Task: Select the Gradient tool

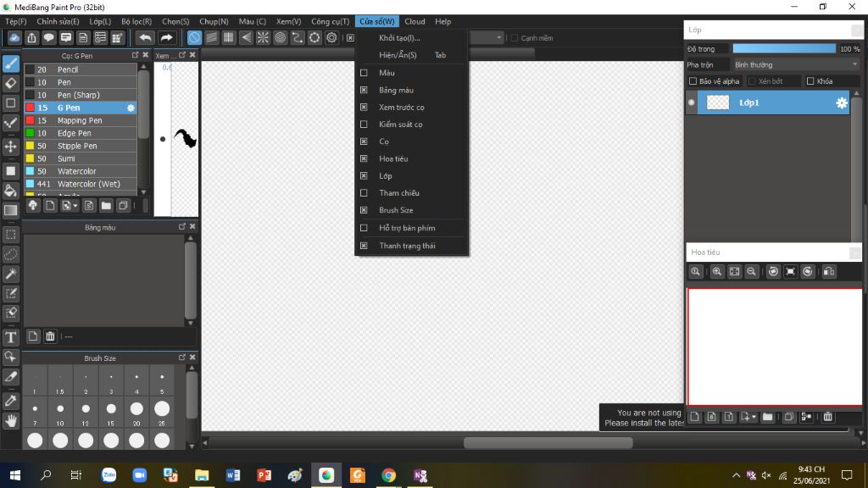Action: (x=10, y=210)
